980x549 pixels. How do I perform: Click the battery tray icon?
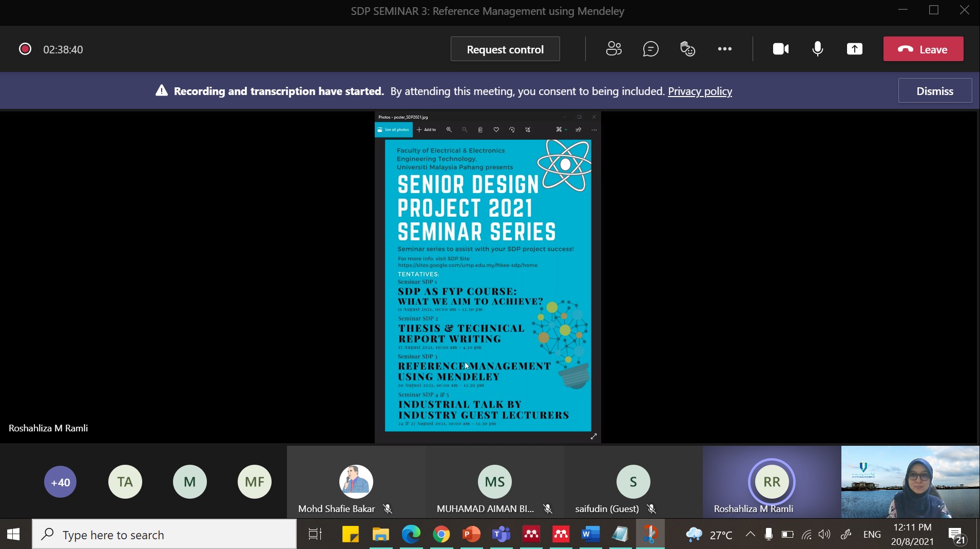(787, 534)
